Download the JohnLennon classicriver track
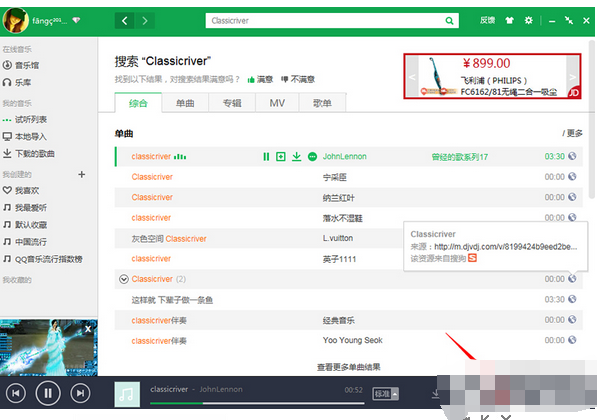 296,157
